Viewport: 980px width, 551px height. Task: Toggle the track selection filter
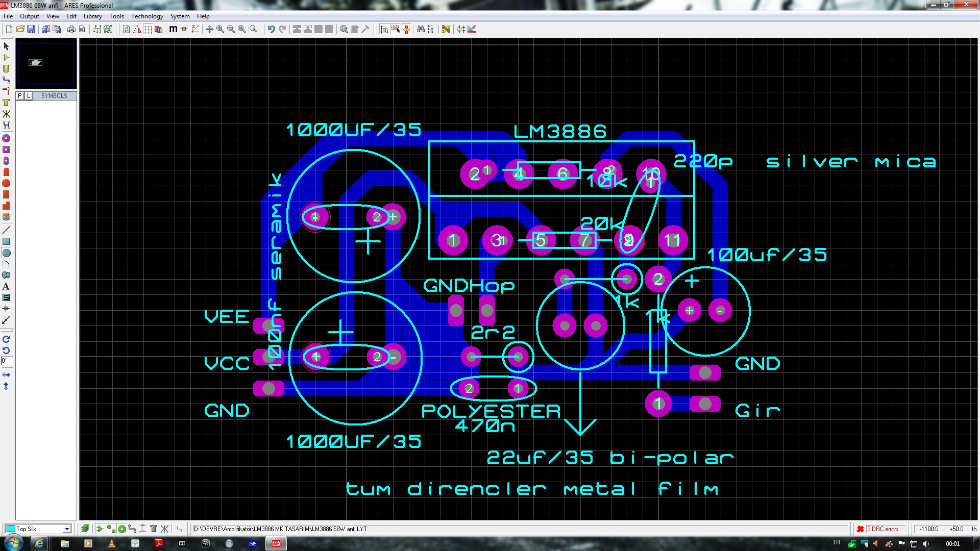132,529
